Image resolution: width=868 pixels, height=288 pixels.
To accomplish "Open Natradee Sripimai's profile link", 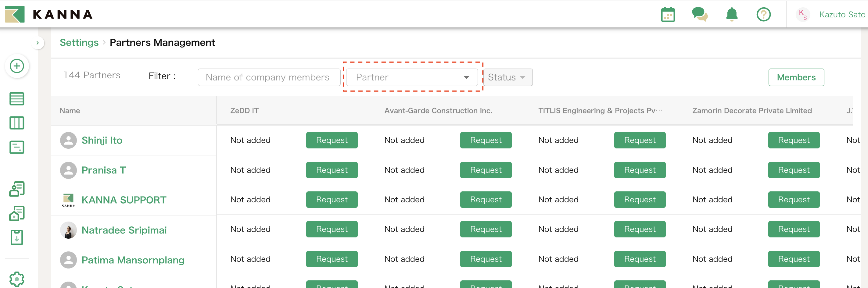I will point(124,230).
